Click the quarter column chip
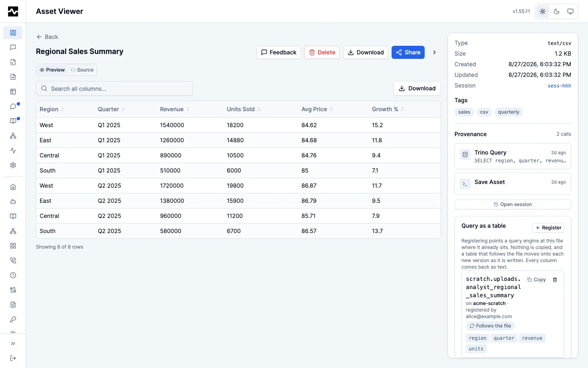Viewport: 588px width, 368px height. point(504,338)
